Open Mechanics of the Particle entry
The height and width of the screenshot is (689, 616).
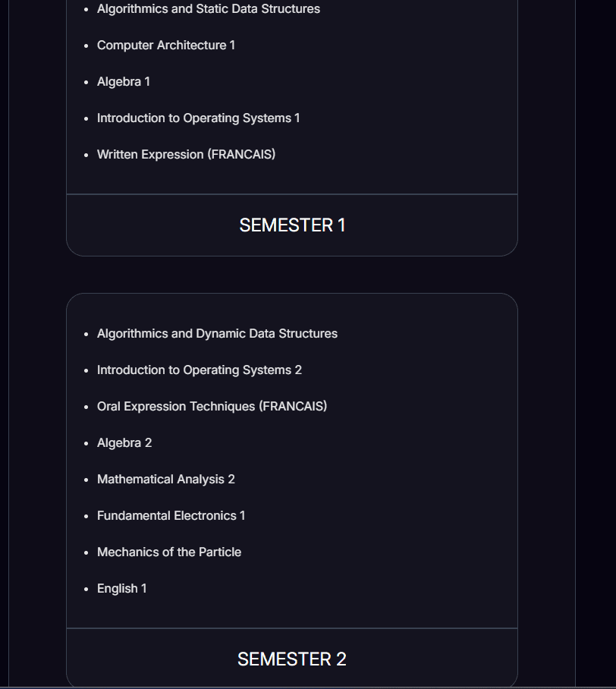click(x=169, y=552)
